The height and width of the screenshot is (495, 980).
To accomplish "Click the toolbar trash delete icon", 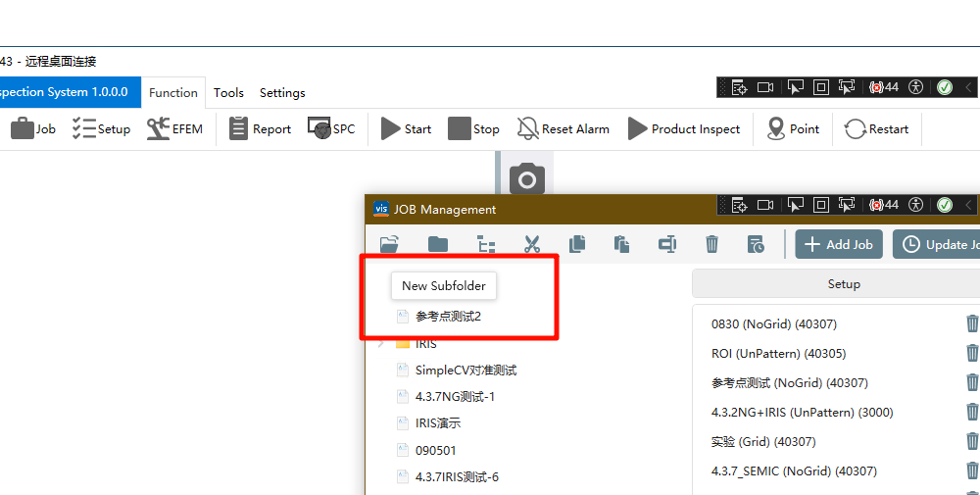I will point(711,244).
